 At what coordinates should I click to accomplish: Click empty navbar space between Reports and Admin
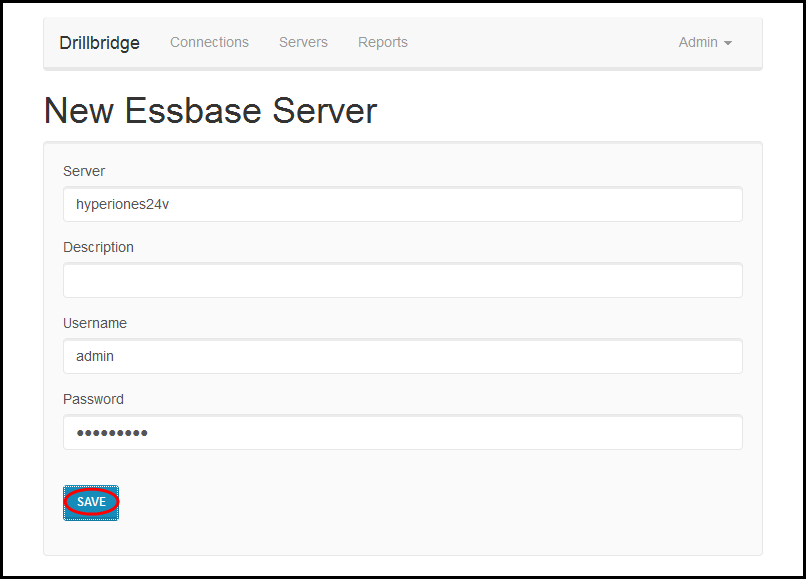(x=540, y=43)
